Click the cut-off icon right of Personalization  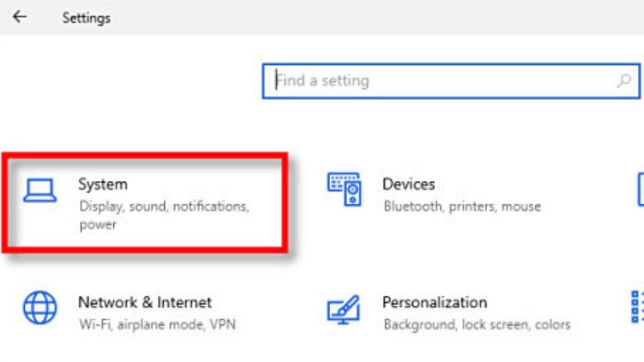(637, 308)
